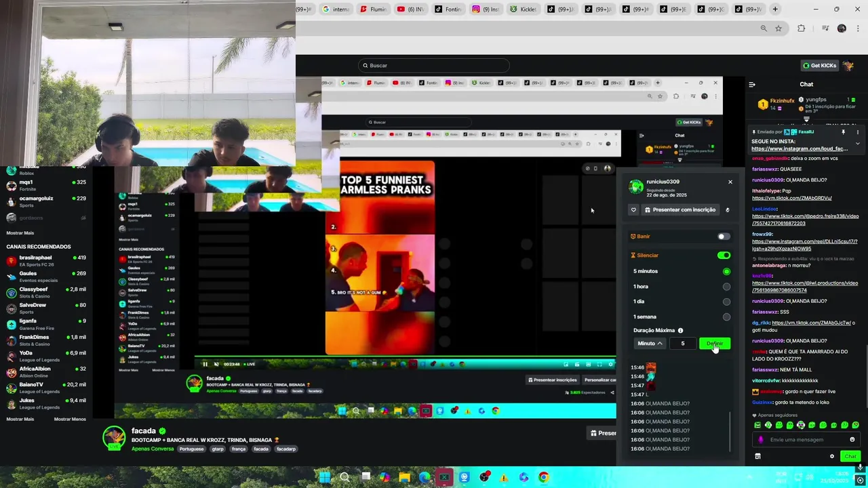Screen dimensions: 868x488
Task: Click the last emote in the quick emote row
Action: (x=855, y=426)
